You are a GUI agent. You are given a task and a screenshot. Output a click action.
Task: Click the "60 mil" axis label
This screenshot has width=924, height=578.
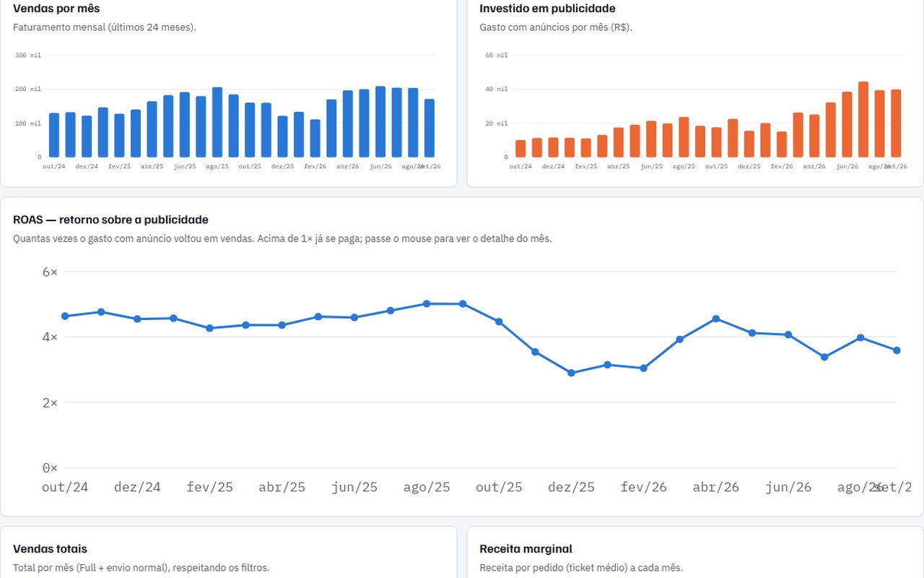[x=497, y=55]
